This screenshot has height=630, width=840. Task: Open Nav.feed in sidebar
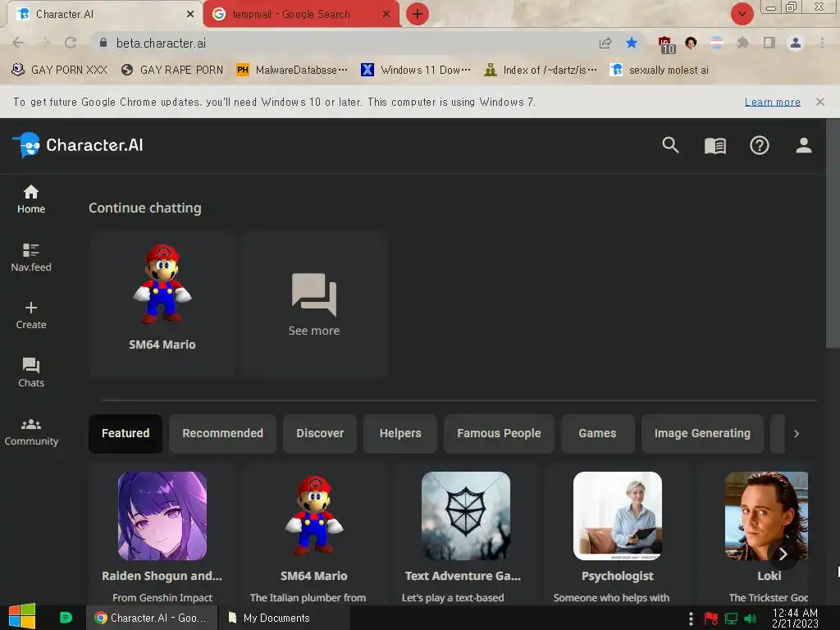point(31,257)
